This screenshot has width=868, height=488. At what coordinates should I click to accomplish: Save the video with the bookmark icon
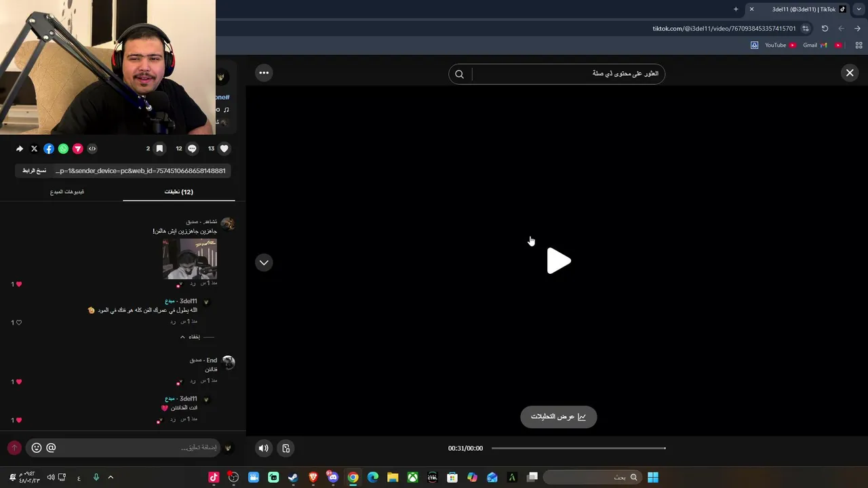[x=159, y=148]
